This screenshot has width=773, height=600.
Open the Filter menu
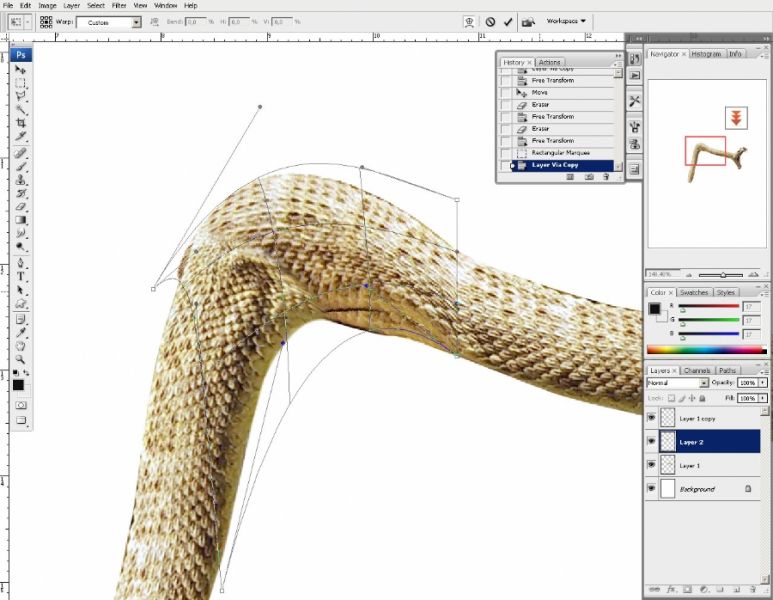(x=119, y=5)
